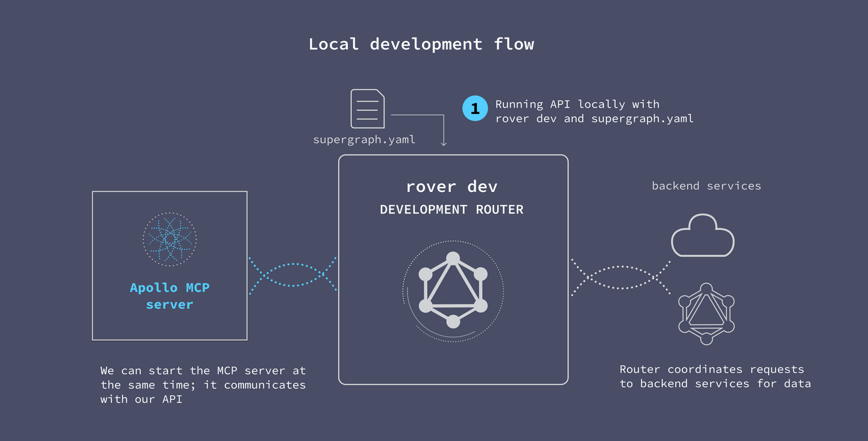Click the Router coordinates requests caption
Screen dimensions: 868x441
[x=715, y=376]
